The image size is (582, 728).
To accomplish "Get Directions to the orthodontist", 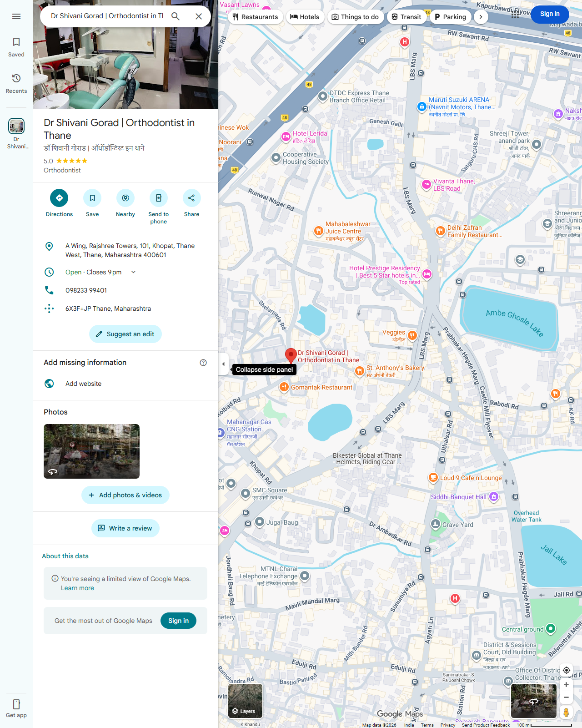I will tap(59, 203).
